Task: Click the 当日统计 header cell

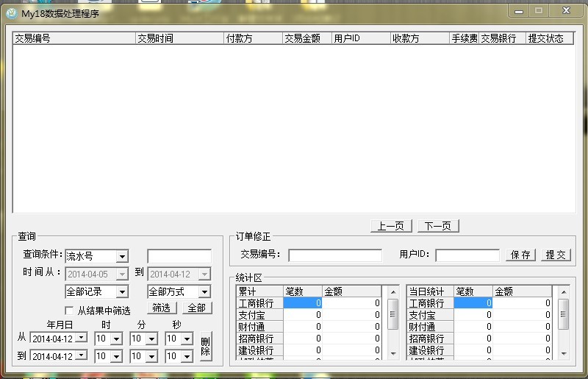Action: click(431, 291)
